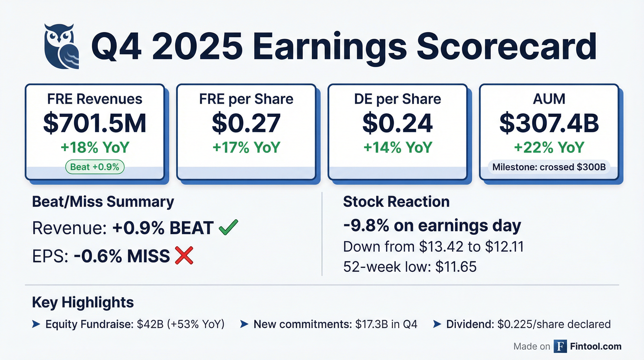Select the FRE Revenues card

[x=95, y=131]
